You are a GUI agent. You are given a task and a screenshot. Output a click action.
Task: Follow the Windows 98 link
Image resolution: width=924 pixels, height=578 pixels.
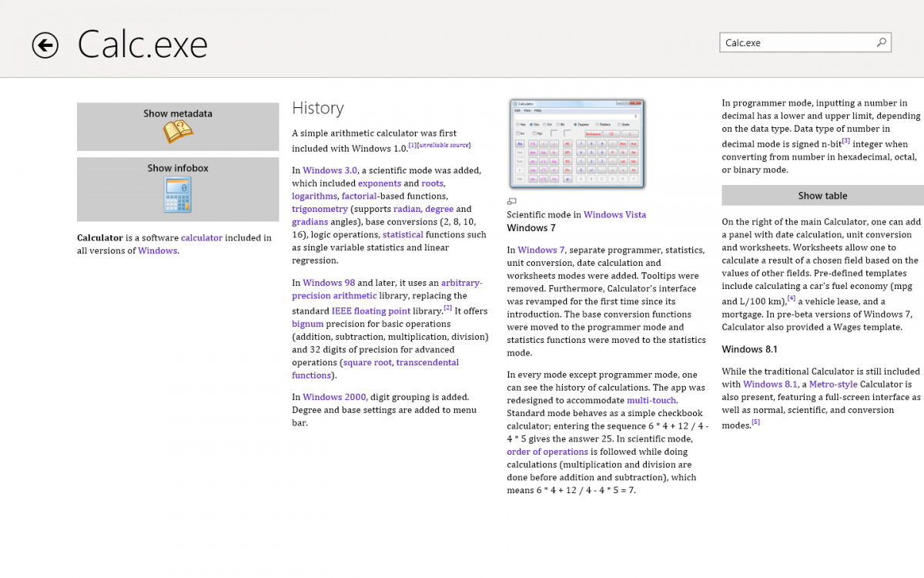click(328, 283)
